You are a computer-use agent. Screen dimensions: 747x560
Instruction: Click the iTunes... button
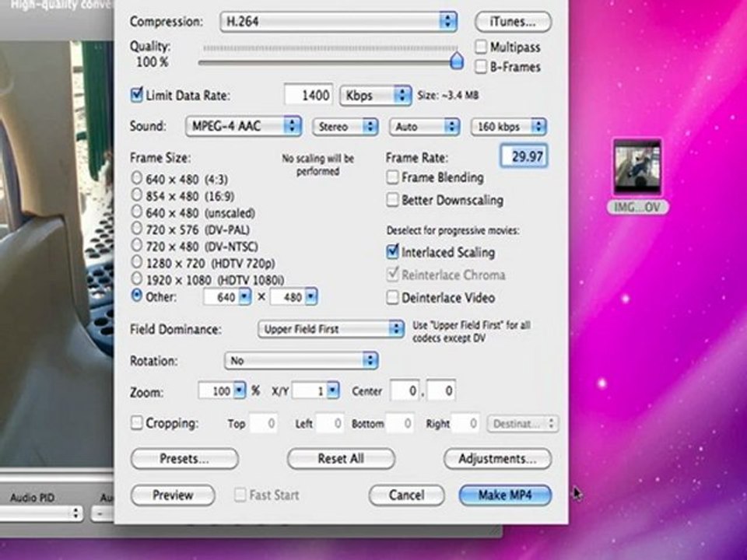coord(513,22)
